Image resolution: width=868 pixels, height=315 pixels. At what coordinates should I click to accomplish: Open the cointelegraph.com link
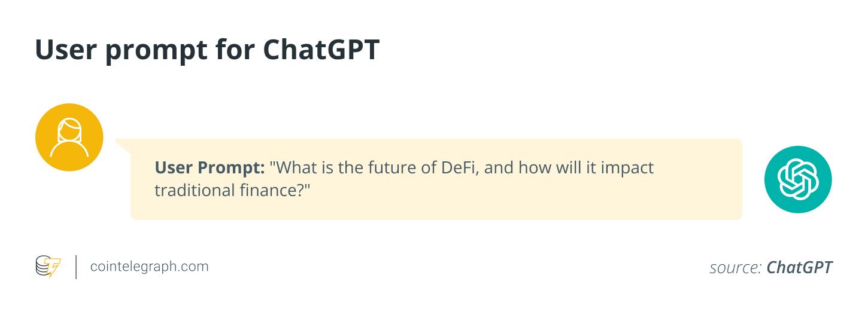(149, 267)
